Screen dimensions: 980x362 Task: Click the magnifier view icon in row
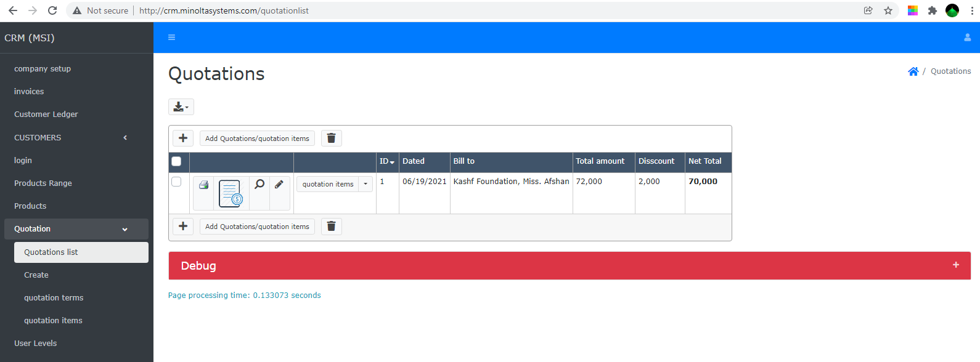coord(259,184)
